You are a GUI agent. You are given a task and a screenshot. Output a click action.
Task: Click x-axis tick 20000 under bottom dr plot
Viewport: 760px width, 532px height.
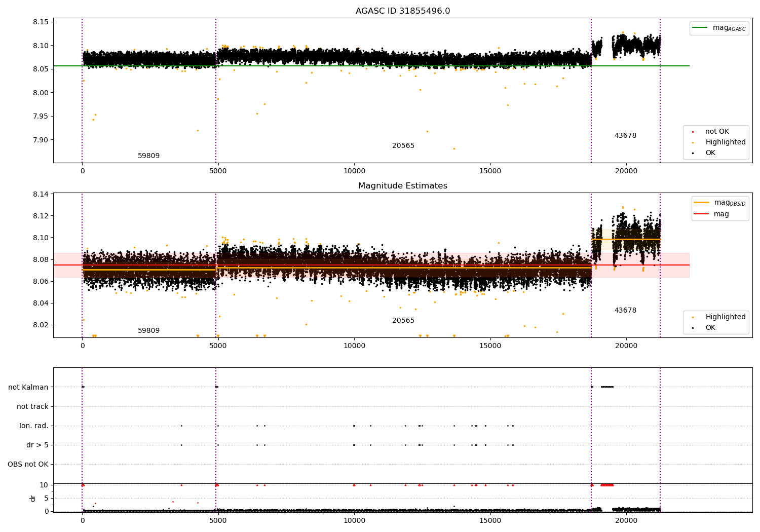pos(626,520)
